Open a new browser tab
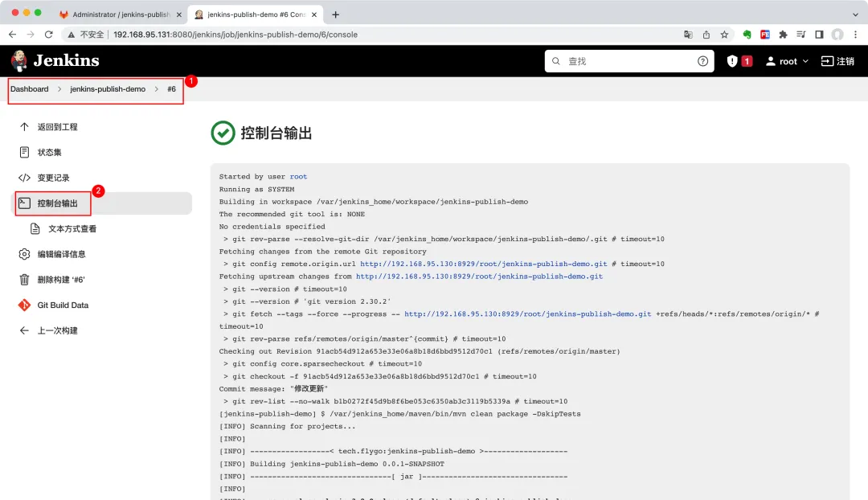Image resolution: width=868 pixels, height=500 pixels. click(x=335, y=14)
